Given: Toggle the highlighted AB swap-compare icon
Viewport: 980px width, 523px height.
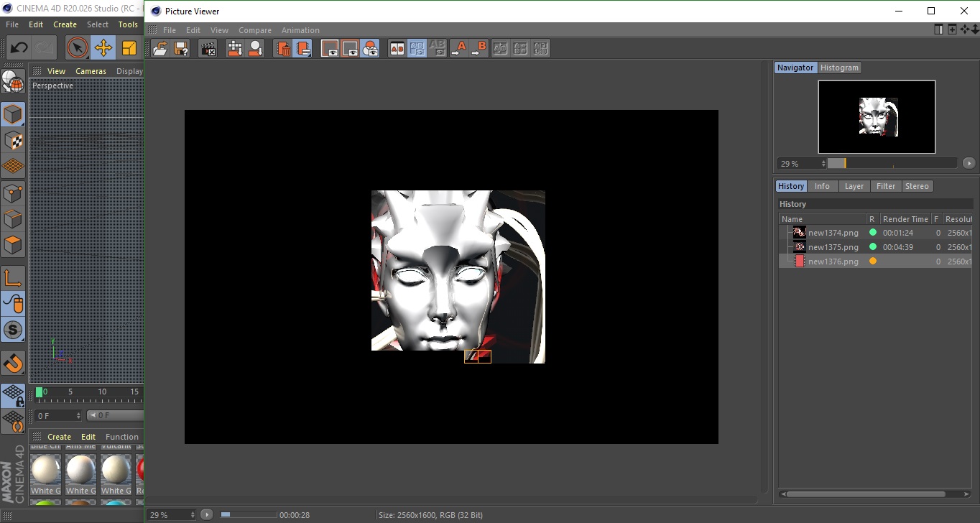Looking at the screenshot, I should (x=417, y=48).
